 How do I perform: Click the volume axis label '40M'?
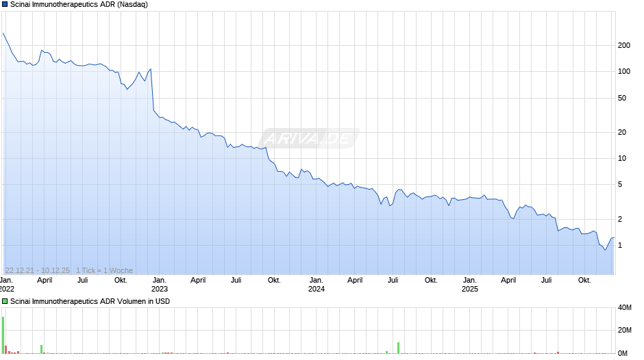[x=624, y=307]
